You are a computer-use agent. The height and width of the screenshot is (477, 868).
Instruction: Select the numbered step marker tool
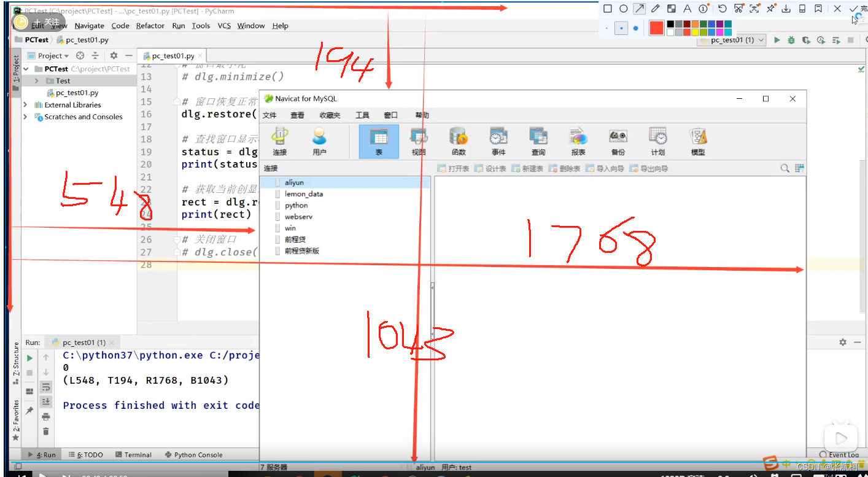point(703,9)
